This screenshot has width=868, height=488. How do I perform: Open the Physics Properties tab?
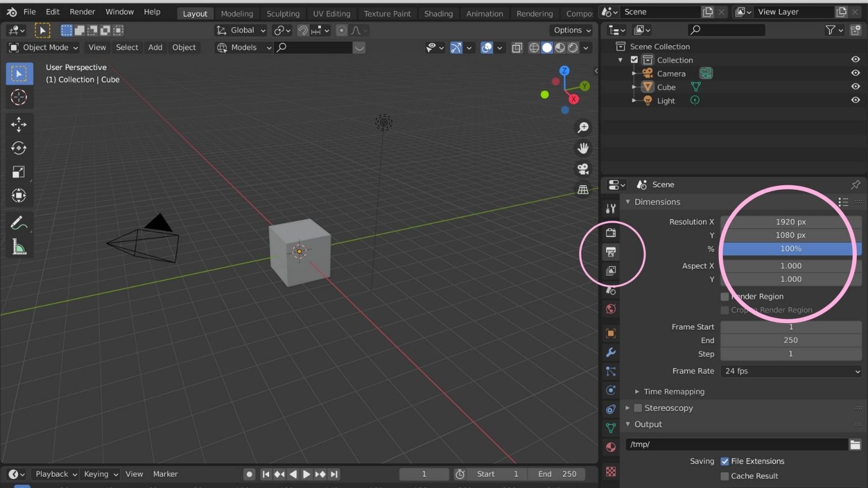[x=611, y=390]
